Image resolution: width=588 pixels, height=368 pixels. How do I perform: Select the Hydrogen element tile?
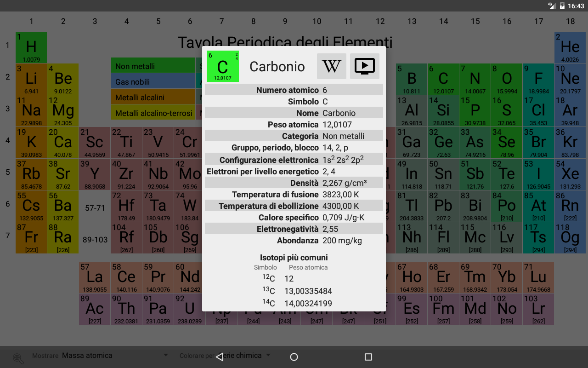pyautogui.click(x=31, y=47)
